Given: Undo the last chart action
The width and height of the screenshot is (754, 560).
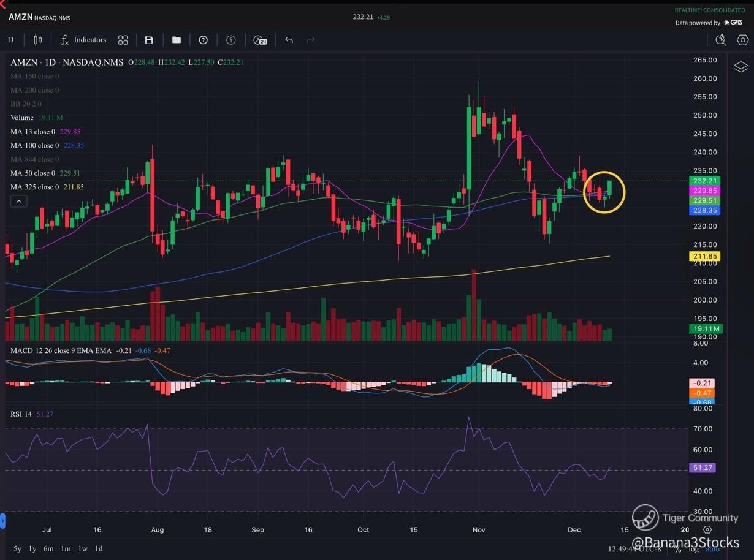Looking at the screenshot, I should point(289,40).
